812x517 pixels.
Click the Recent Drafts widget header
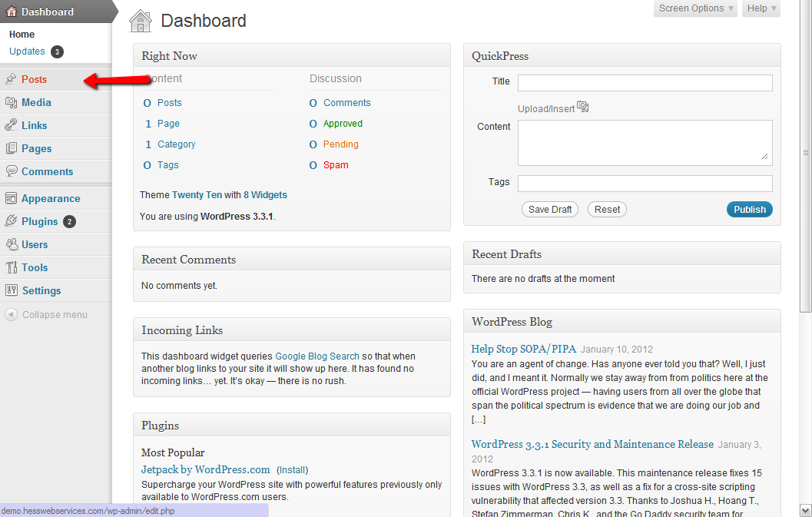tap(622, 254)
